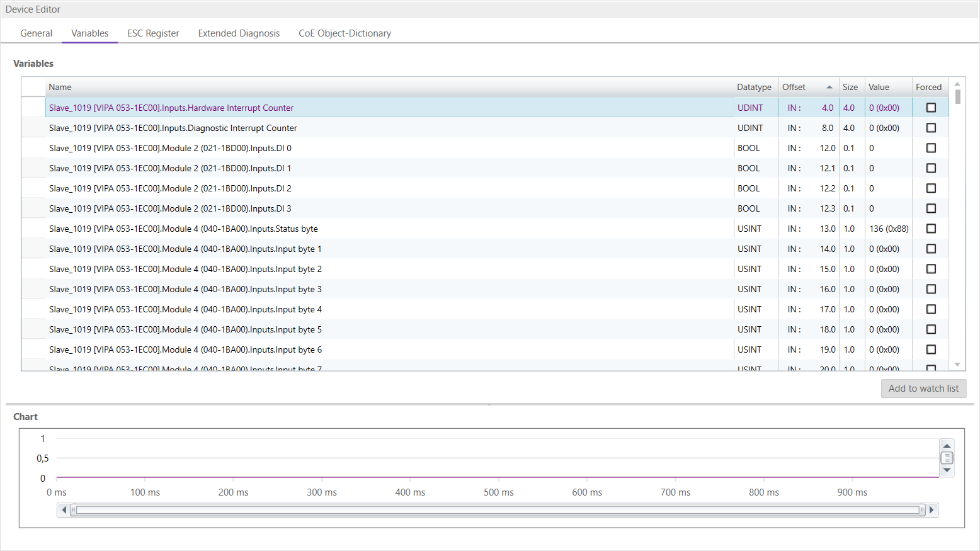980x551 pixels.
Task: Click chart vertical zoom up arrow
Action: click(947, 446)
